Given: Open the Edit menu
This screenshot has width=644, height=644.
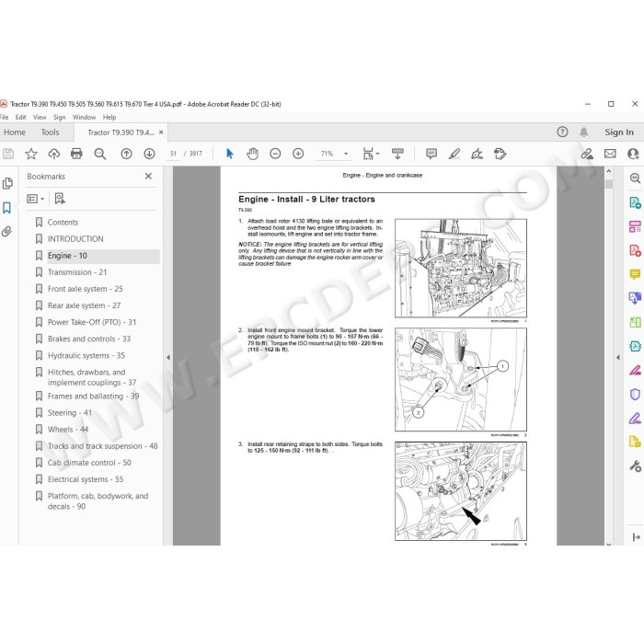Looking at the screenshot, I should pyautogui.click(x=20, y=118).
